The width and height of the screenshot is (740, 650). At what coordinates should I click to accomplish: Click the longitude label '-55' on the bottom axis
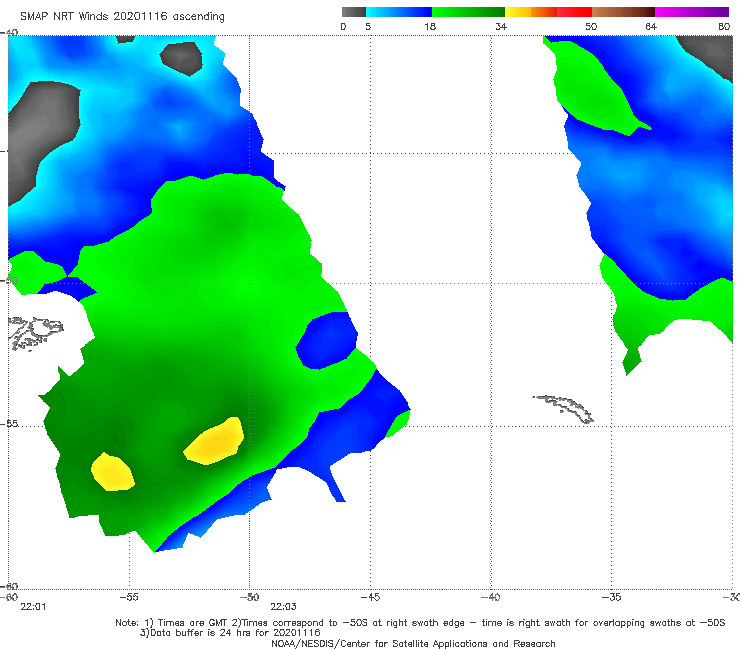click(x=129, y=597)
